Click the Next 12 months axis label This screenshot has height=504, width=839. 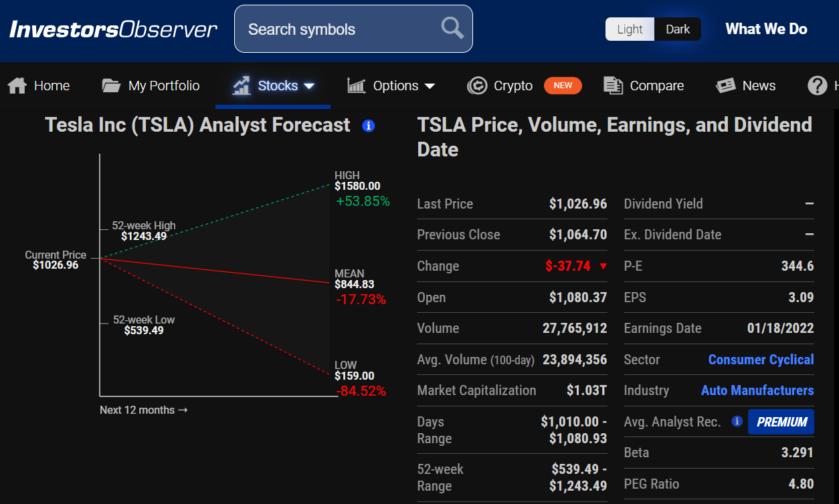point(144,410)
